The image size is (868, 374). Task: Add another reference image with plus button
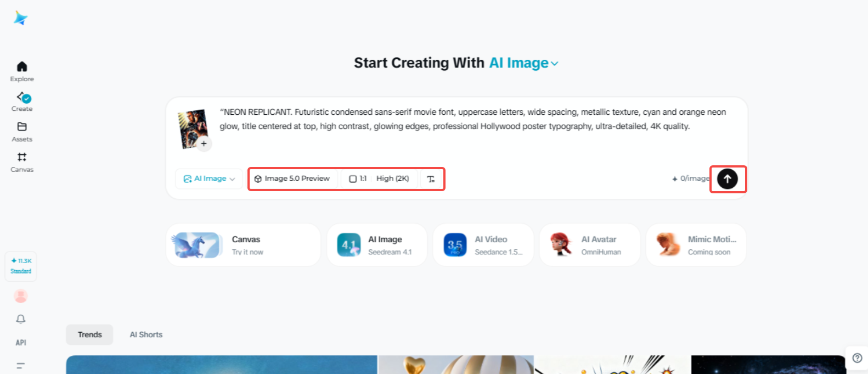[x=204, y=144]
